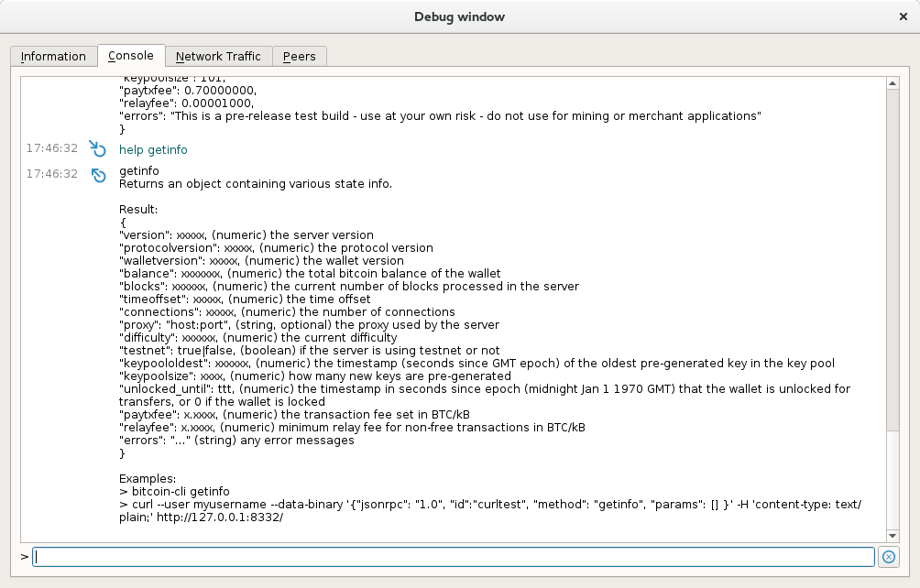The width and height of the screenshot is (920, 588).
Task: Click the Debug window title bar
Action: [x=460, y=16]
